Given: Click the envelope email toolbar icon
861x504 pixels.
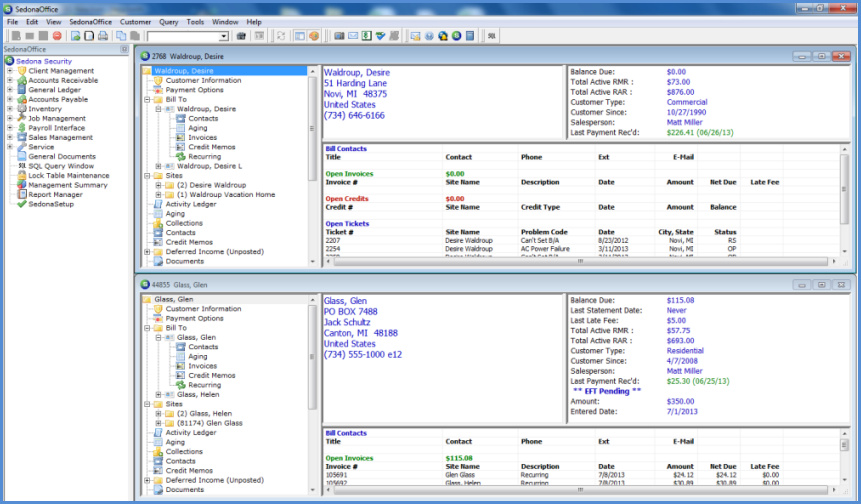Looking at the screenshot, I should tap(353, 36).
